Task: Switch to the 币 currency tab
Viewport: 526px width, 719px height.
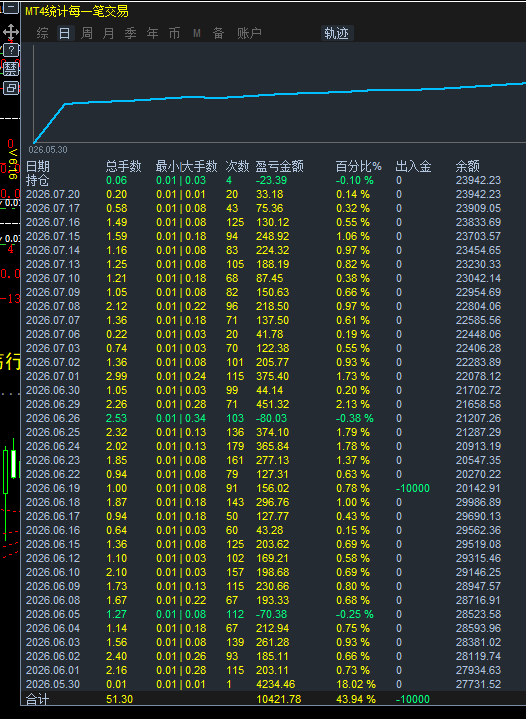Action: coord(175,33)
